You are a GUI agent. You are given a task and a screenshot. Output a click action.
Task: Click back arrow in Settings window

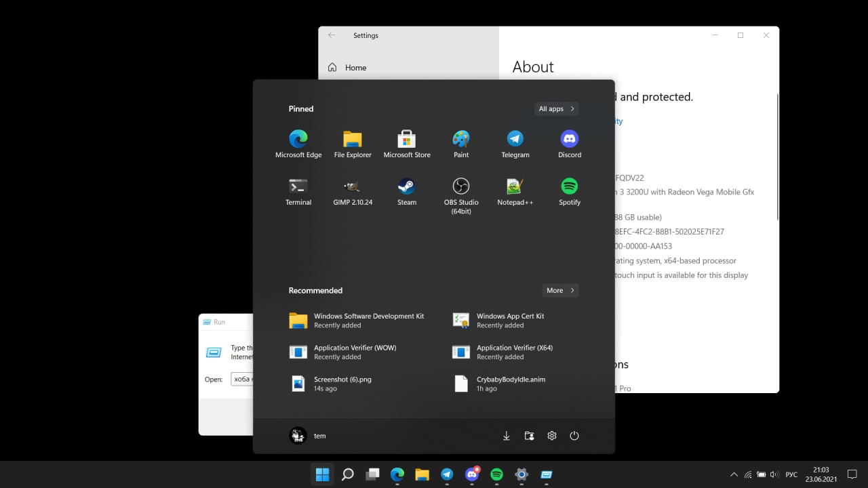332,35
